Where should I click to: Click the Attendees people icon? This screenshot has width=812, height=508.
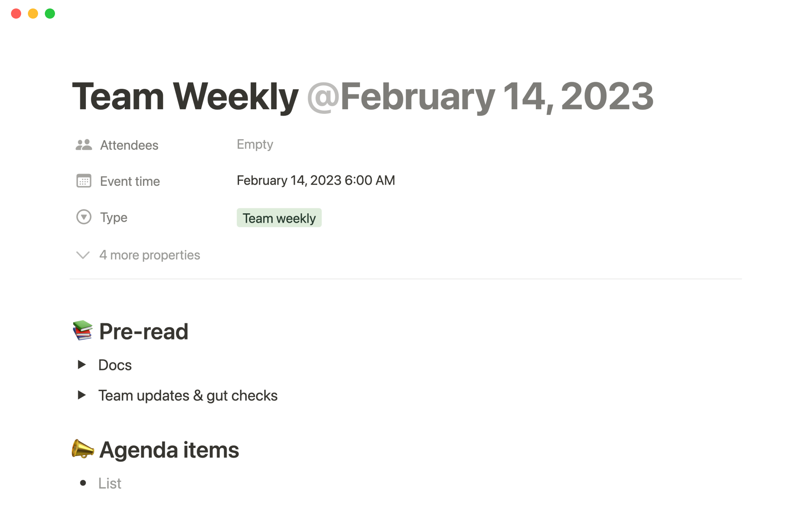click(x=84, y=145)
